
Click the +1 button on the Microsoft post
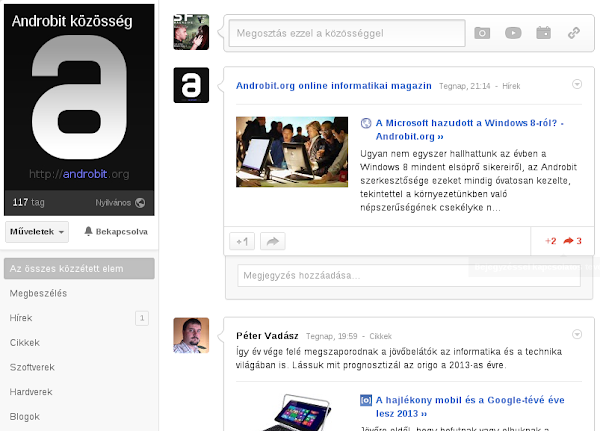[242, 242]
